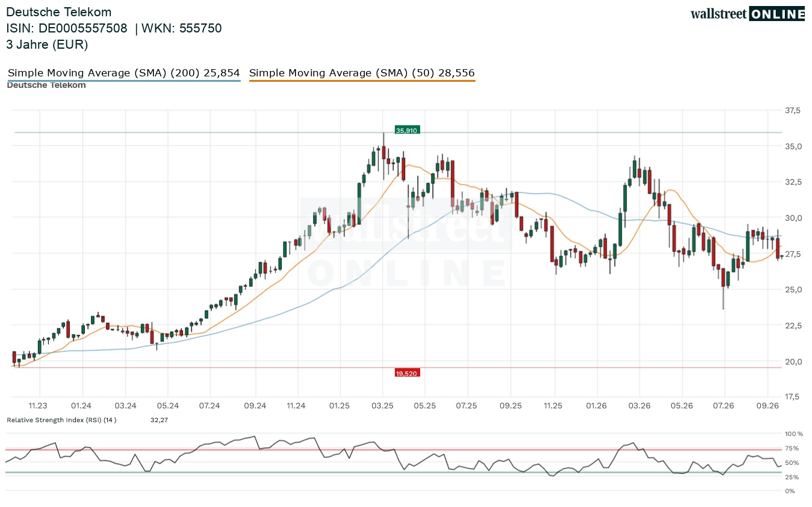Click the 75 % RSI axis label
The image size is (812, 507).
click(792, 448)
